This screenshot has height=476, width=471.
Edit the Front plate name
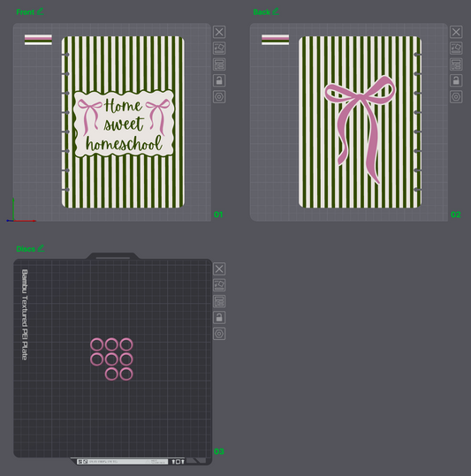pyautogui.click(x=40, y=11)
